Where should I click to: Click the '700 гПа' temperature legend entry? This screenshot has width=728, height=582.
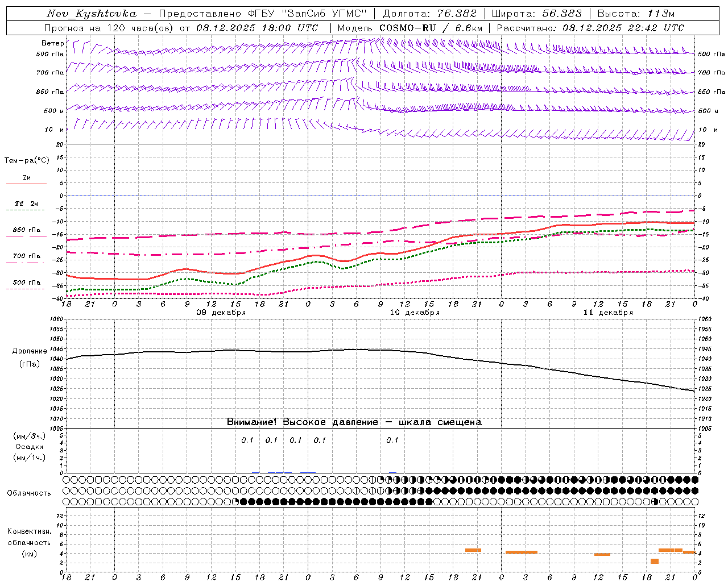click(26, 256)
